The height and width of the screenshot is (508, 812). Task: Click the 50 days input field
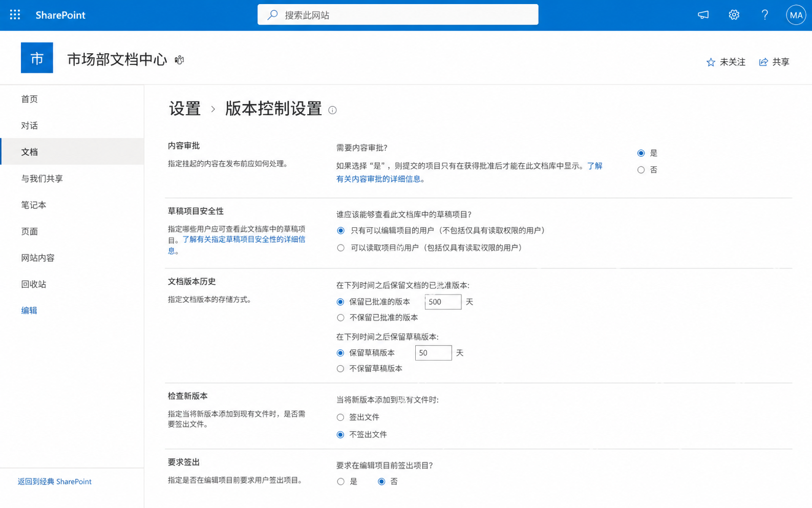pos(433,353)
